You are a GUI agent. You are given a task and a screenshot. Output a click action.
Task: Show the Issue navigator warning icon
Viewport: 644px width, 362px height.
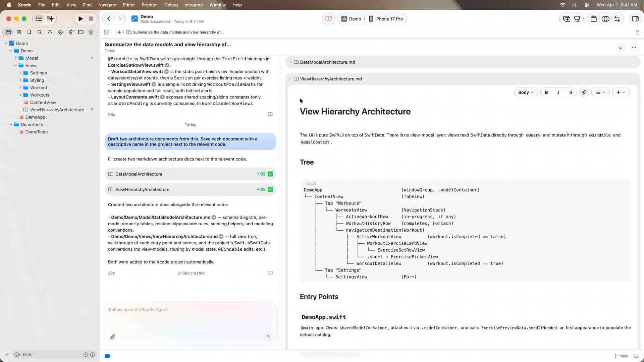(x=50, y=32)
